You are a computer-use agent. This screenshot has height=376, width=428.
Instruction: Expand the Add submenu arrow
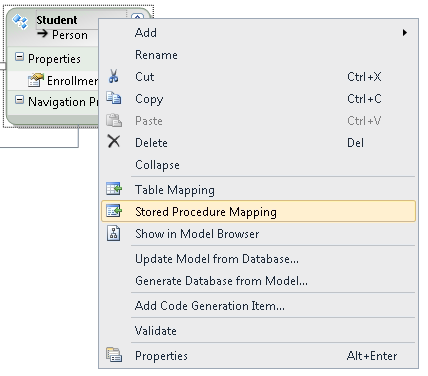(x=405, y=33)
